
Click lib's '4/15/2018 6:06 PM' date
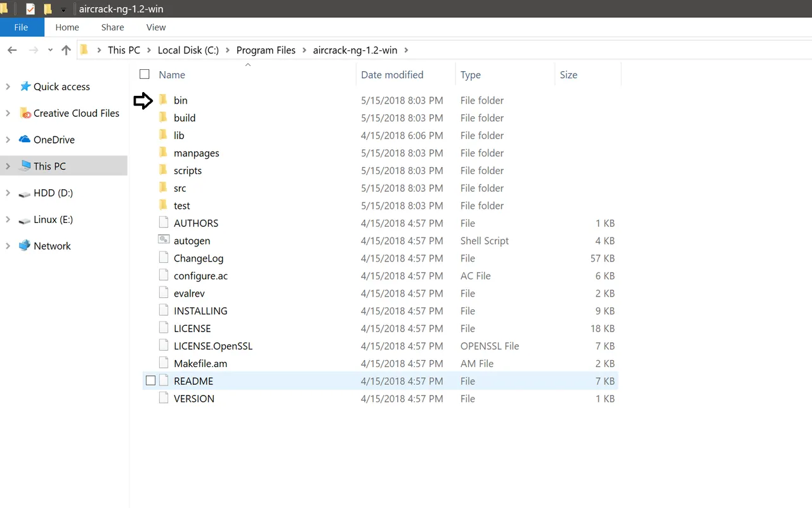coord(402,135)
